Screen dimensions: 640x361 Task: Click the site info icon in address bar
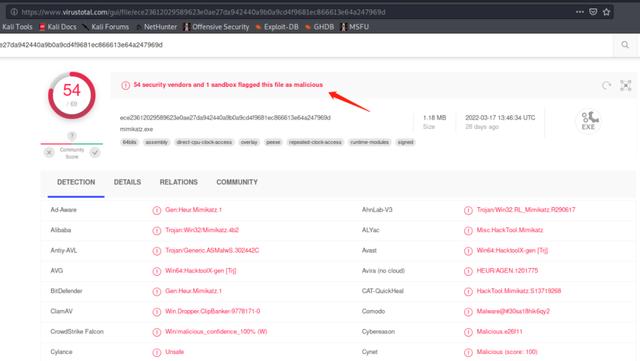coord(14,12)
